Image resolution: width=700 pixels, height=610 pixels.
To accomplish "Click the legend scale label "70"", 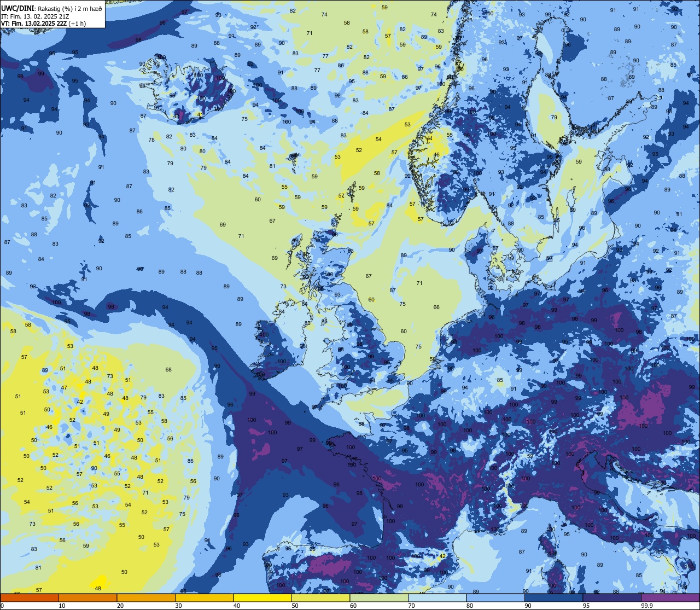I will tap(412, 606).
